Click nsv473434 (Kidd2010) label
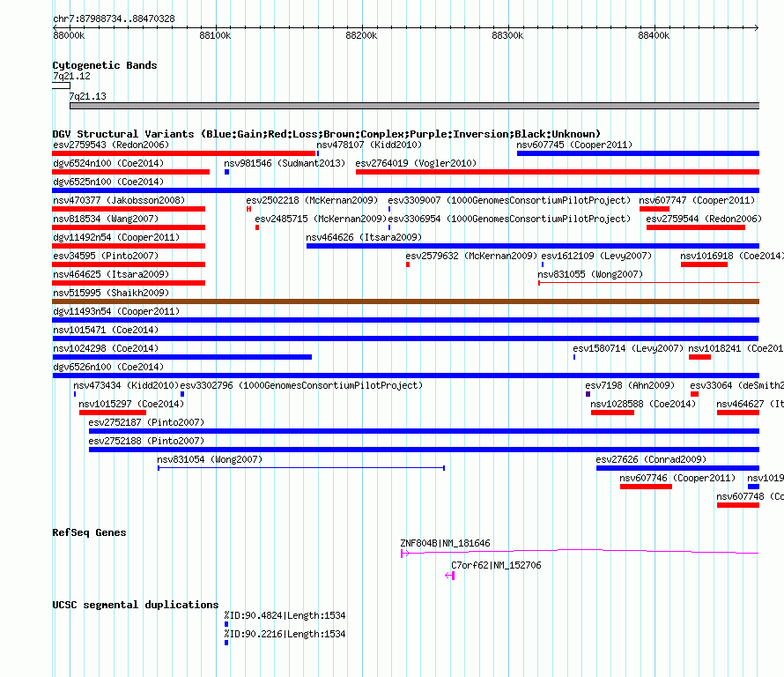784x677 pixels. coord(126,386)
